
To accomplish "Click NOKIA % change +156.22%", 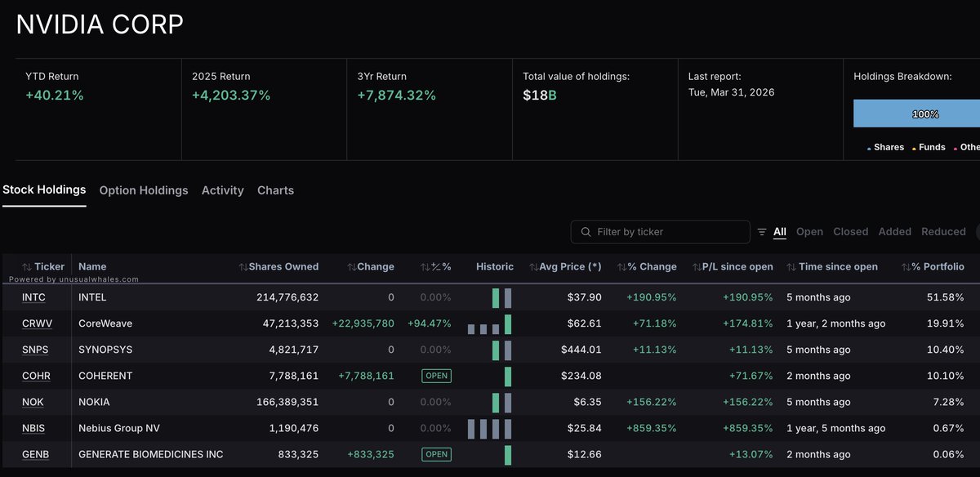I will [x=652, y=403].
